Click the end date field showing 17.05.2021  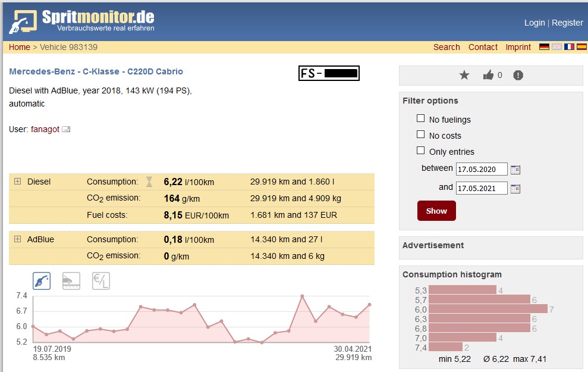[482, 188]
